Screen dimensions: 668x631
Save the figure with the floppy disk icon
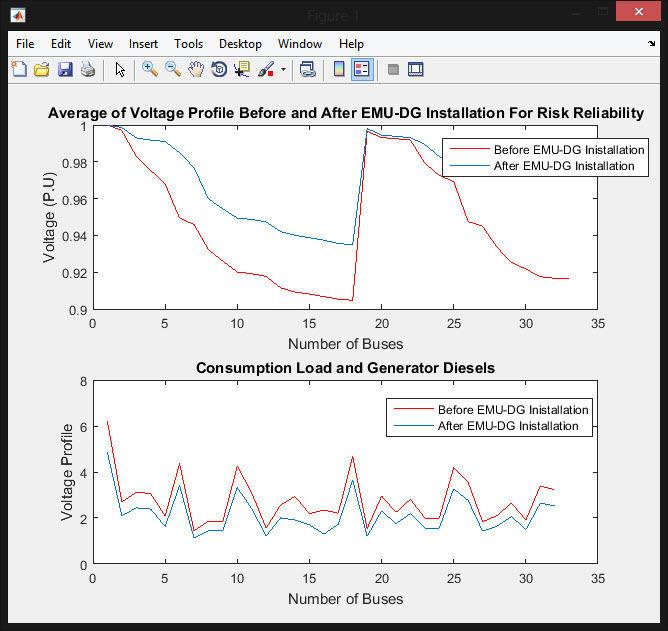65,69
